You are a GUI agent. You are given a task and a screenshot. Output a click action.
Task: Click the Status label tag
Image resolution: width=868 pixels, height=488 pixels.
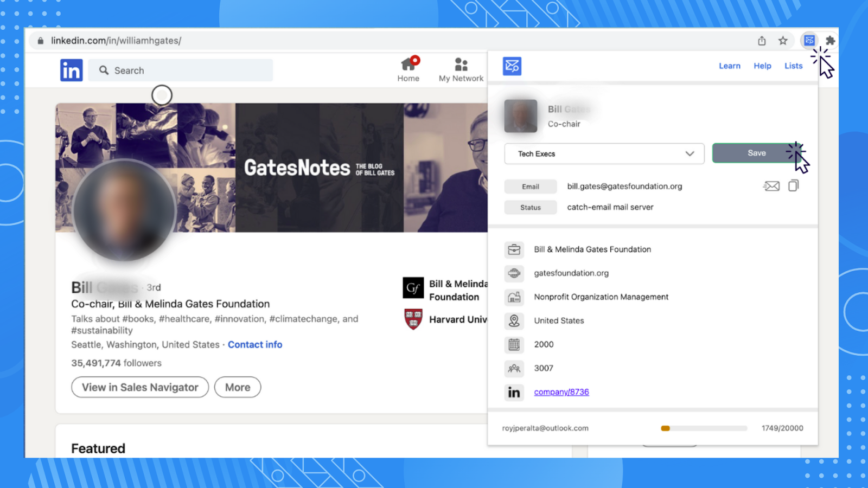531,207
